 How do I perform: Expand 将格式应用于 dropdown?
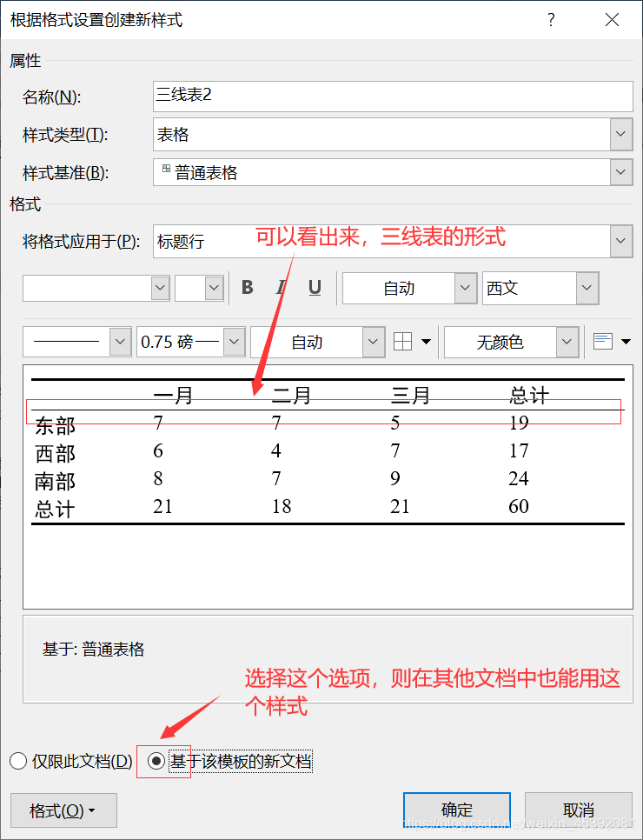[621, 241]
